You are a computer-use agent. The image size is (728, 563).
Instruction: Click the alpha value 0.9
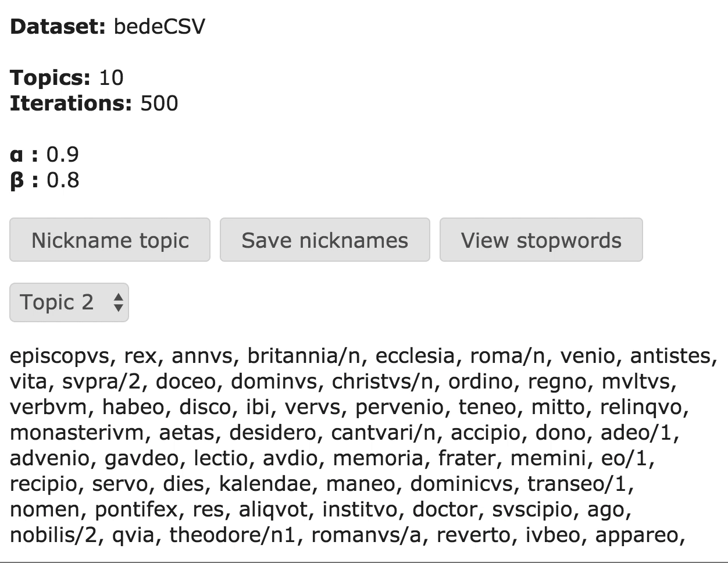63,155
